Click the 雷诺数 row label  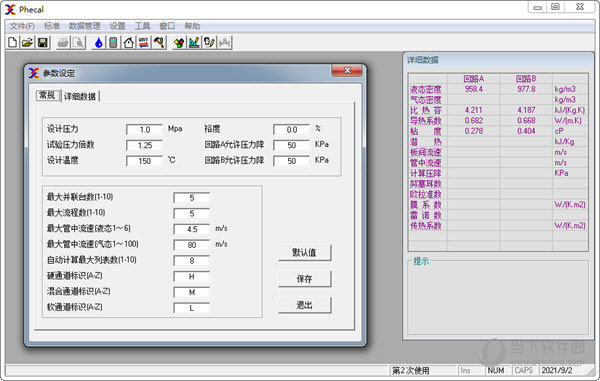426,215
